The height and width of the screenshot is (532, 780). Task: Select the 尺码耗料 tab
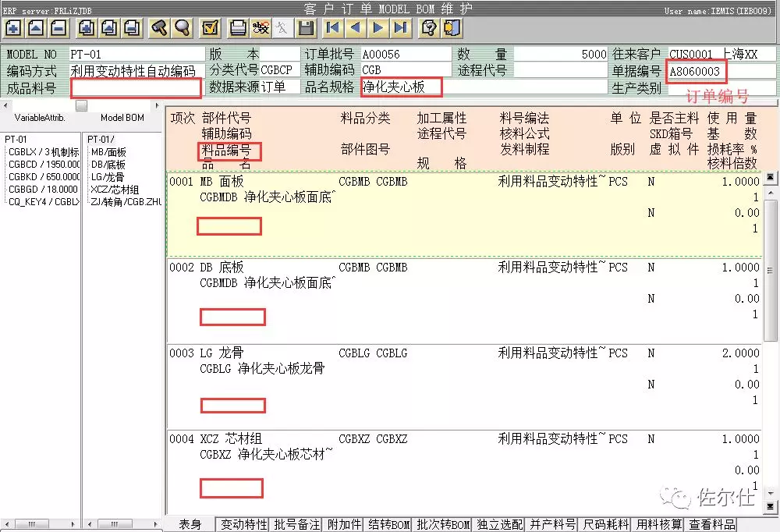click(x=606, y=524)
